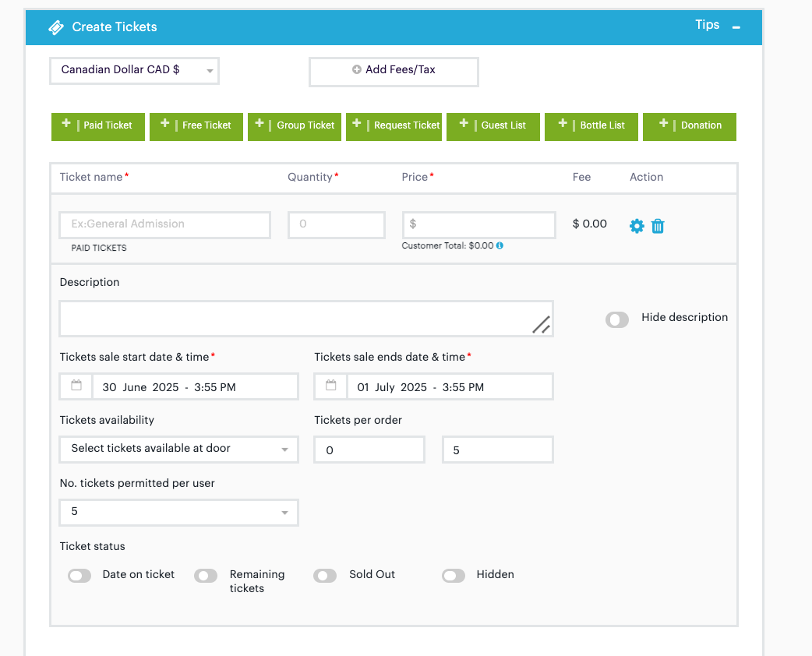Click the ticket settings gear icon
This screenshot has width=812, height=656.
[x=637, y=226]
